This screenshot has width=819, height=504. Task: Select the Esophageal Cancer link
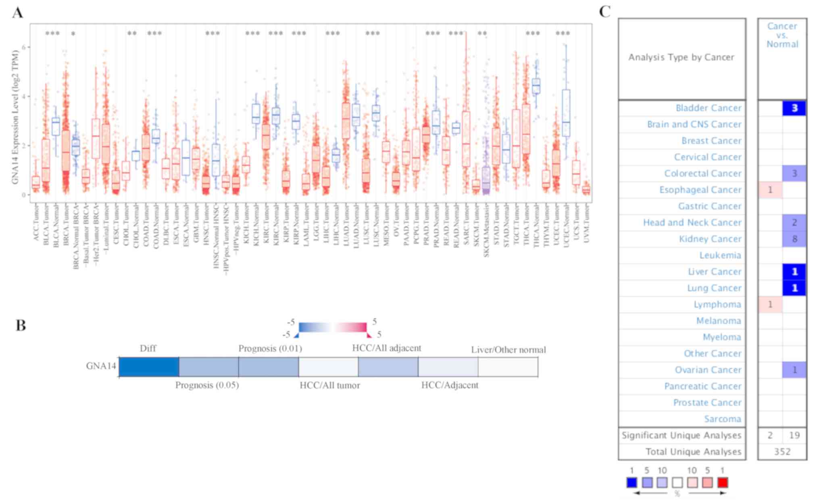[700, 190]
